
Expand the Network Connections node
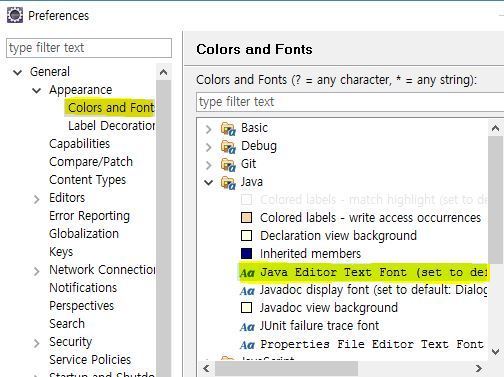tap(37, 271)
